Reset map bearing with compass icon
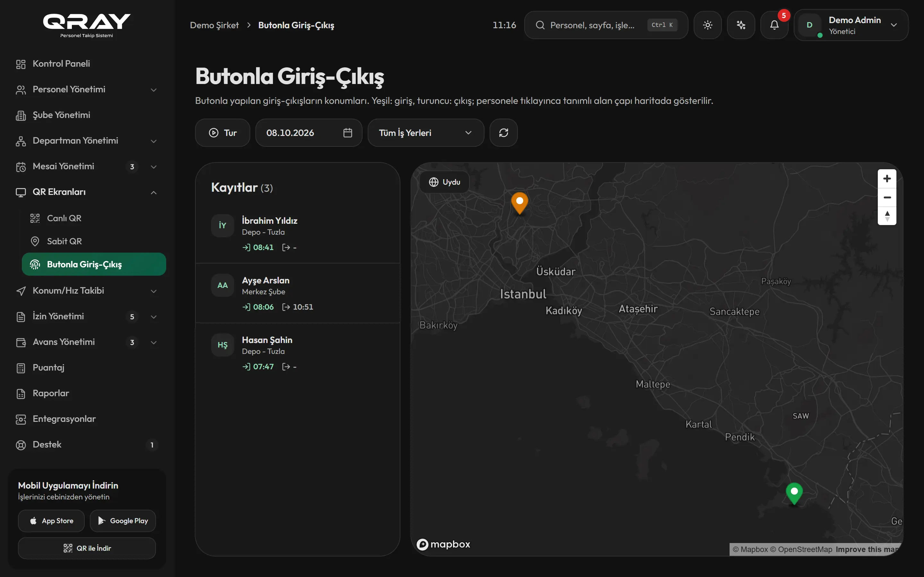 (x=887, y=216)
